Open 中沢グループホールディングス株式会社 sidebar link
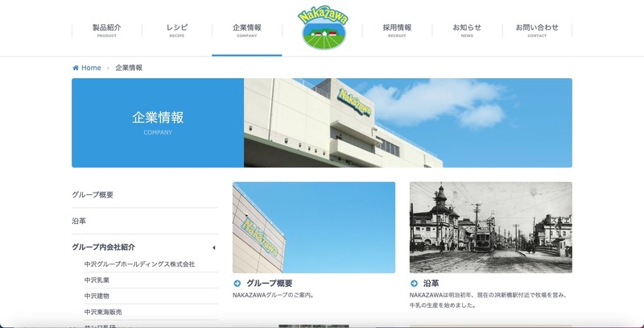Image resolution: width=644 pixels, height=328 pixels. click(x=139, y=264)
